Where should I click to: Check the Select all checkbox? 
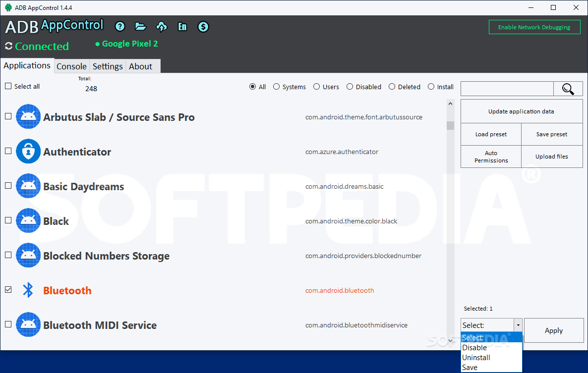tap(8, 86)
